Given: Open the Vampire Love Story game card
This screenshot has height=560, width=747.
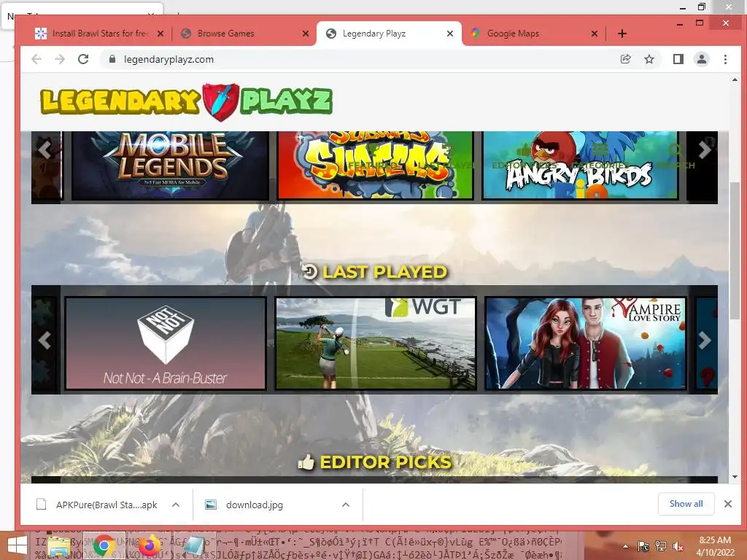Looking at the screenshot, I should pos(586,343).
